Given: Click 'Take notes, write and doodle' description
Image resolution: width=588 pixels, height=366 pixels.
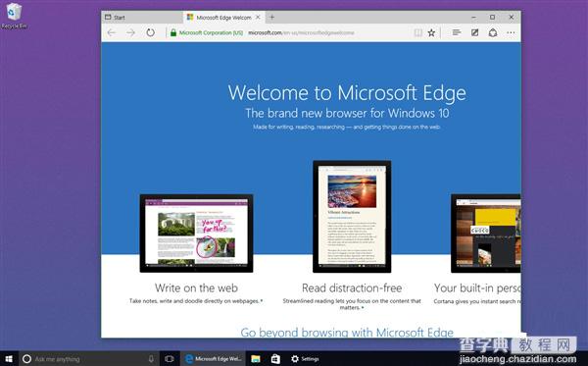Looking at the screenshot, I should [x=196, y=301].
